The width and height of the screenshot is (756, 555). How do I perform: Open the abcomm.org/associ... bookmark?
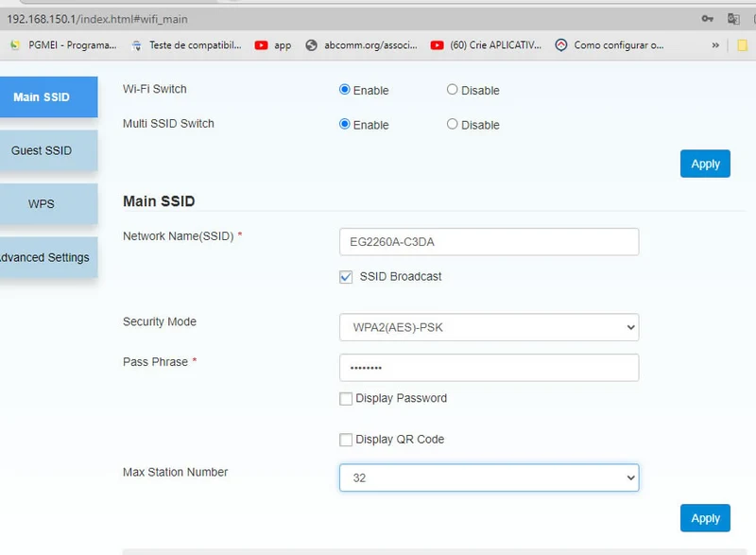point(362,44)
